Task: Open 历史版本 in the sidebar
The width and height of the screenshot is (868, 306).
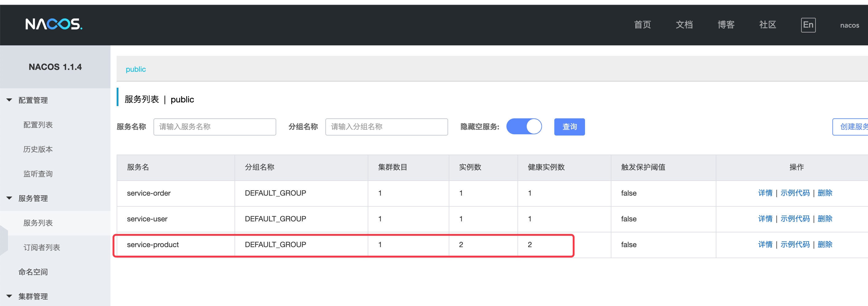Action: (x=38, y=149)
